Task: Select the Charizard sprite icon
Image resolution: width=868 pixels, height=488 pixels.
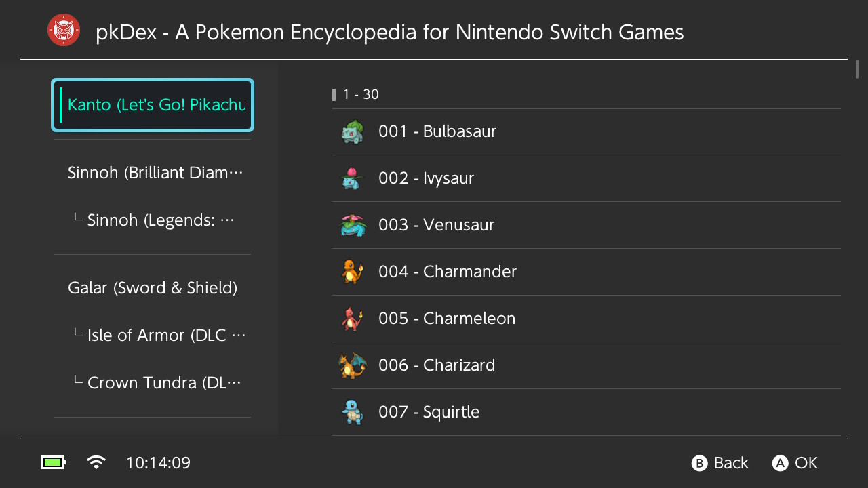Action: pyautogui.click(x=353, y=365)
